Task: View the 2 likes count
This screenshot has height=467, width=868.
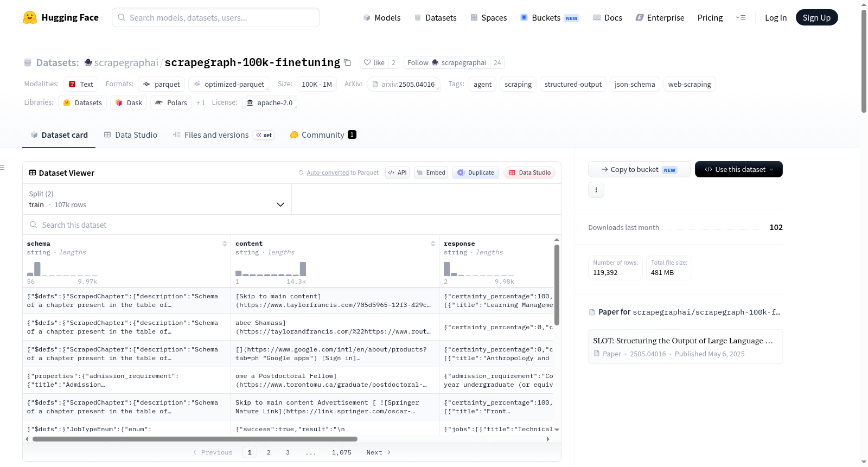Action: (394, 62)
